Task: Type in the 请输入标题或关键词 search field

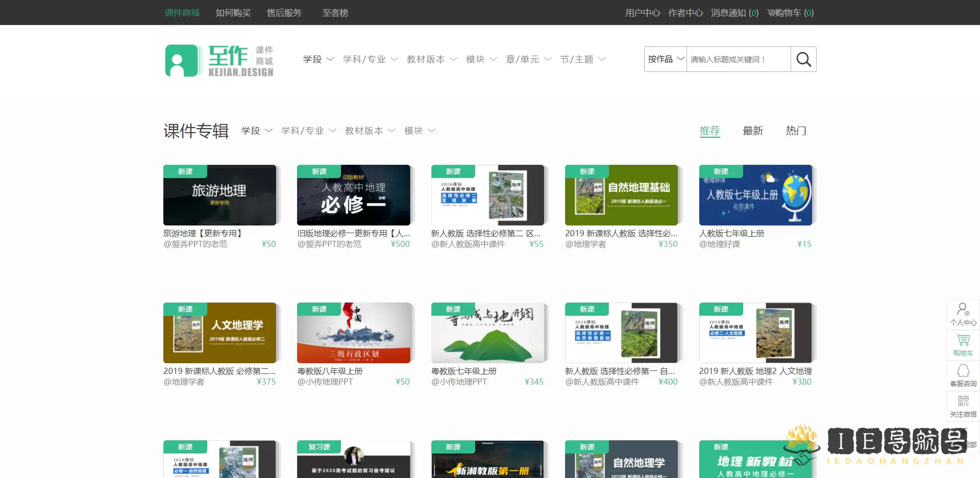Action: [x=738, y=60]
